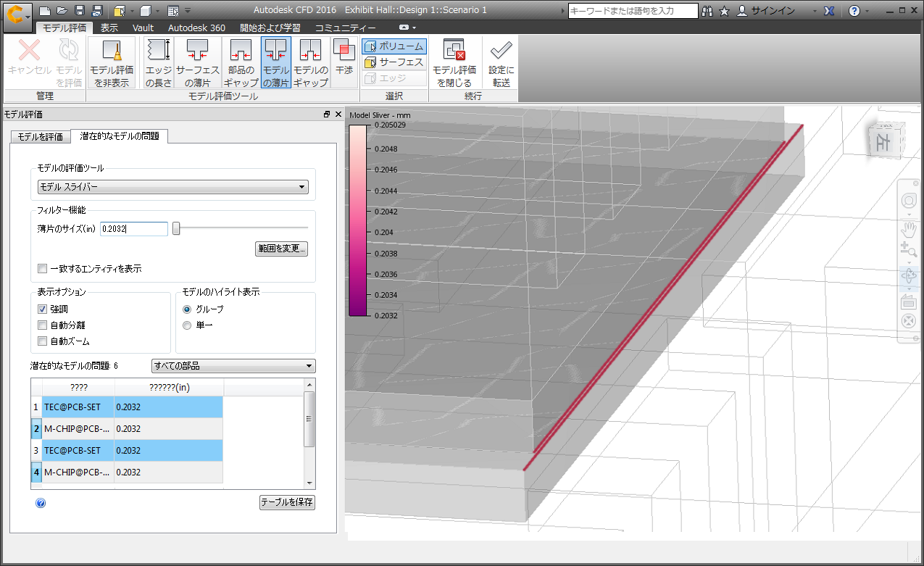Expand the quick access toolbar customize arrow
This screenshot has height=566, width=924.
(x=188, y=11)
